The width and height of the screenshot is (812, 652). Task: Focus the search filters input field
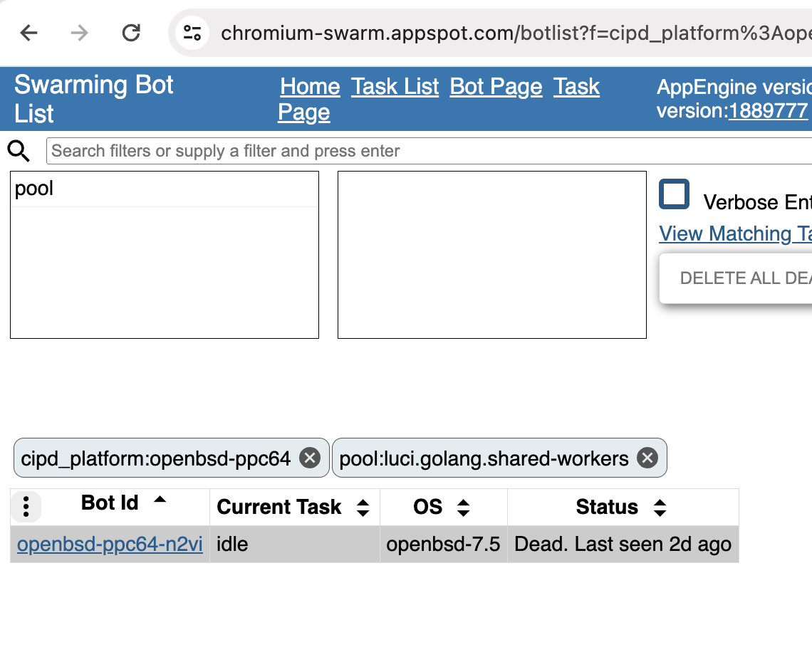point(429,151)
